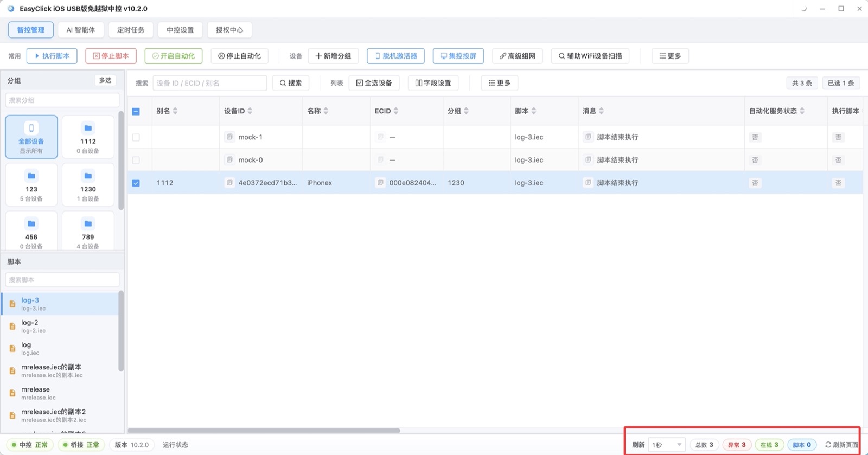Screen dimensions: 868x455
Task: Click the script list vertical scrollbar
Action: click(121, 331)
